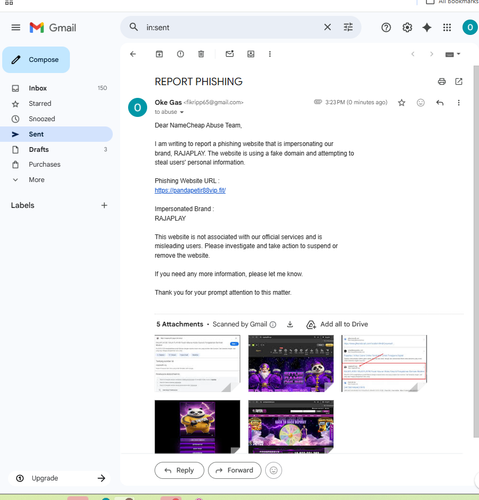Open the main menu hamburger icon

pyautogui.click(x=16, y=27)
